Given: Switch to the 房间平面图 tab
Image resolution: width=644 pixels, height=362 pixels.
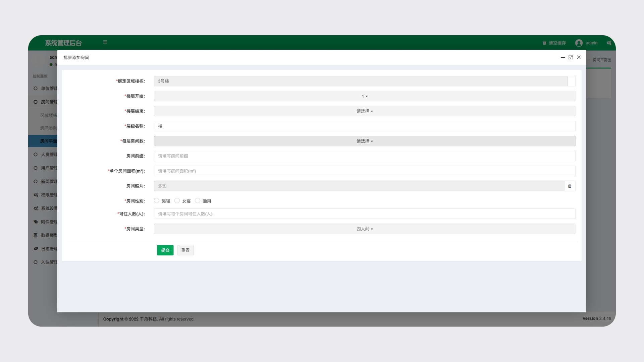Looking at the screenshot, I should click(x=601, y=60).
